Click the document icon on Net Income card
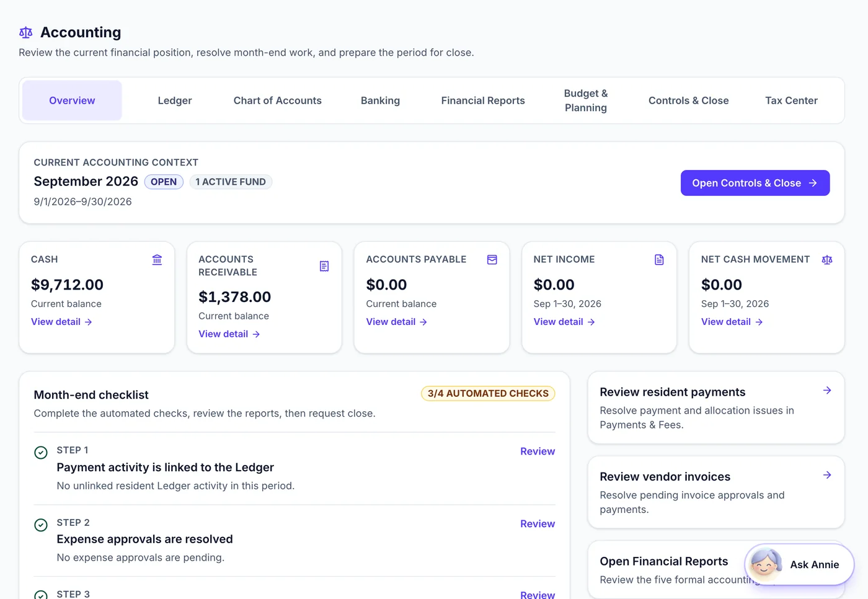Image resolution: width=868 pixels, height=599 pixels. (660, 260)
